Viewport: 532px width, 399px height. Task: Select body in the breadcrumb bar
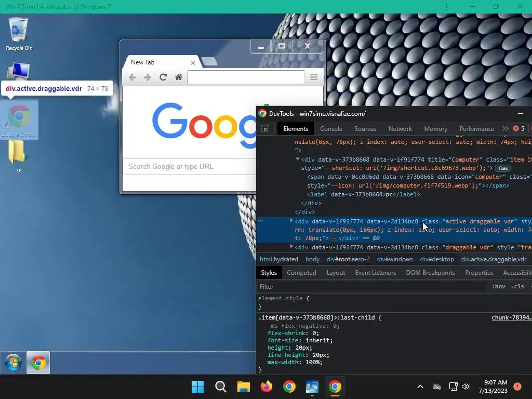tap(312, 259)
